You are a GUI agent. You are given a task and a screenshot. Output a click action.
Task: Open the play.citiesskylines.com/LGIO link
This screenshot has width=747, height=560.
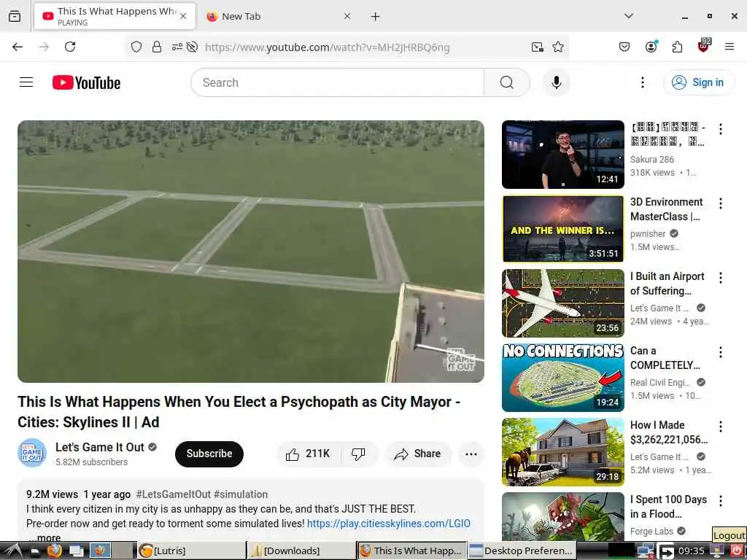388,524
